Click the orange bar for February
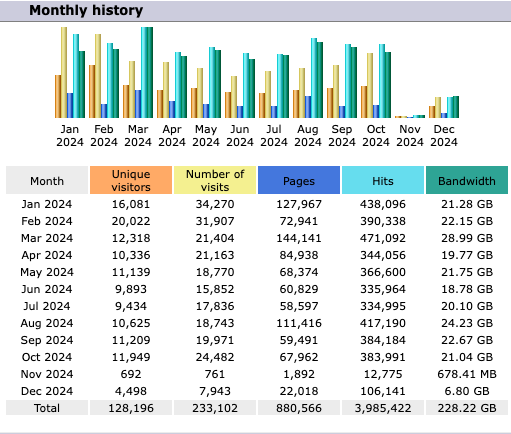Screen dimensions: 511x434 92,91
